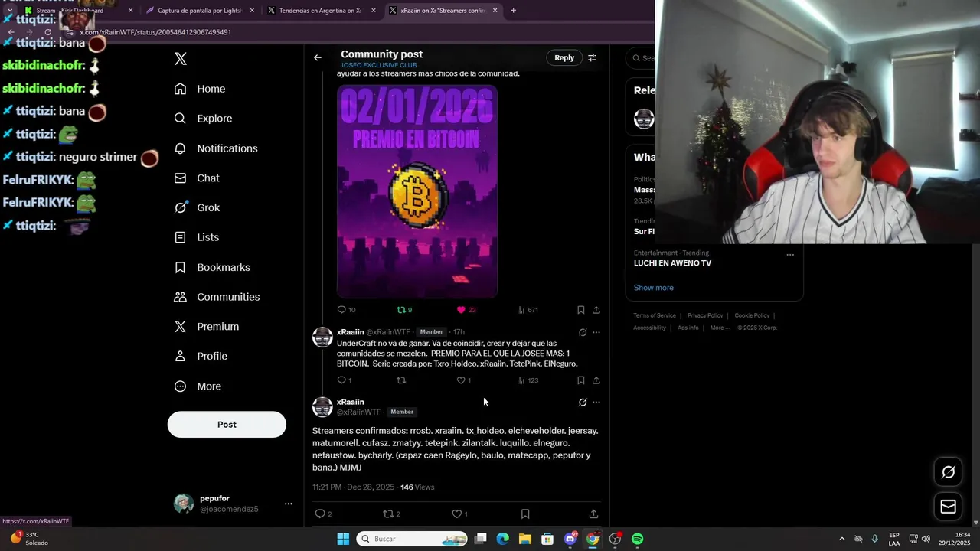Open @xRaiinWTF handle on main post
Image resolution: width=980 pixels, height=551 pixels.
tap(358, 412)
